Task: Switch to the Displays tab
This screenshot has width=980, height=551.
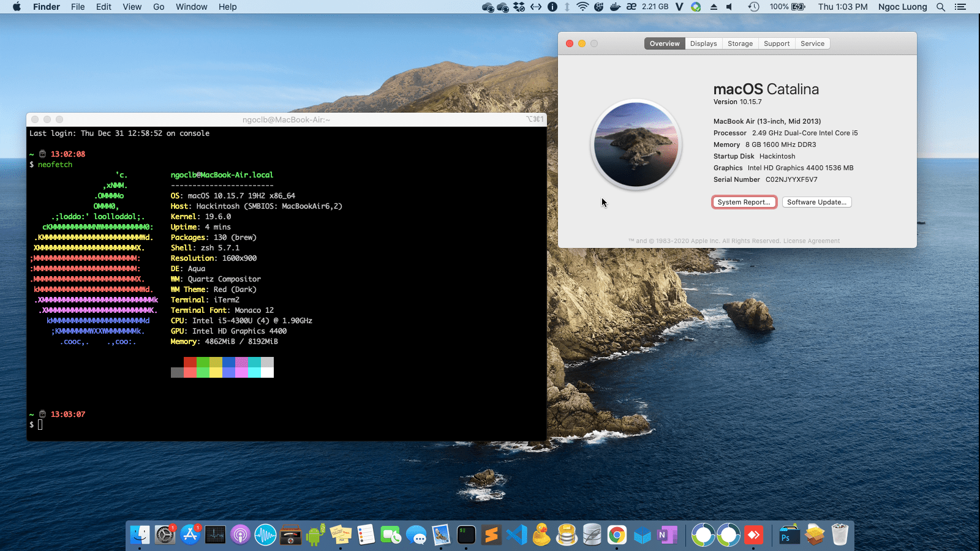Action: click(703, 43)
